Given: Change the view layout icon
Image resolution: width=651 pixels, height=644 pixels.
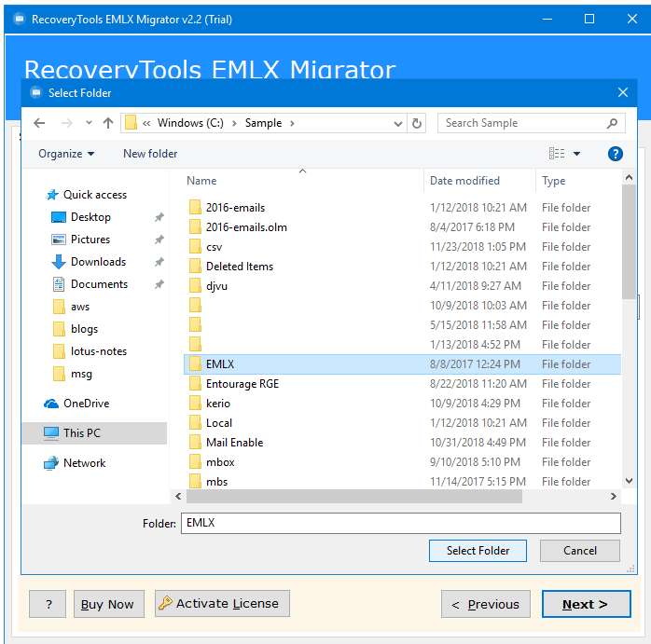Looking at the screenshot, I should (557, 154).
